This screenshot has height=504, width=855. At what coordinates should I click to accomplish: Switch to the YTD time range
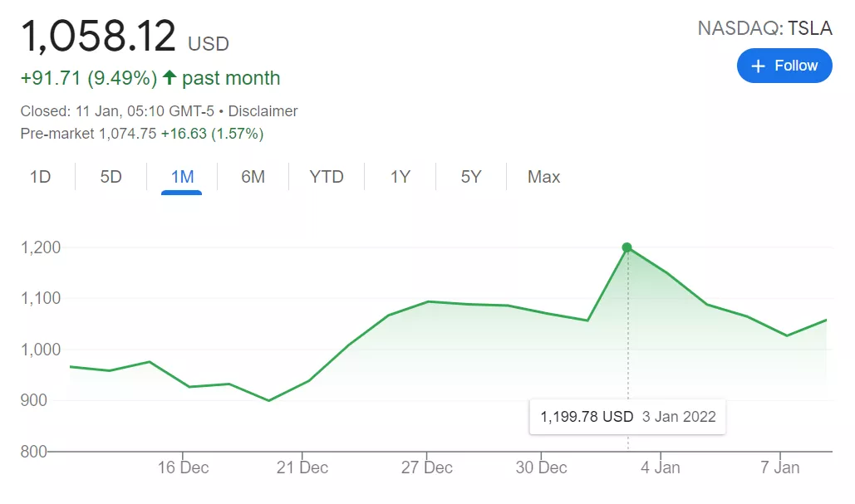click(327, 177)
